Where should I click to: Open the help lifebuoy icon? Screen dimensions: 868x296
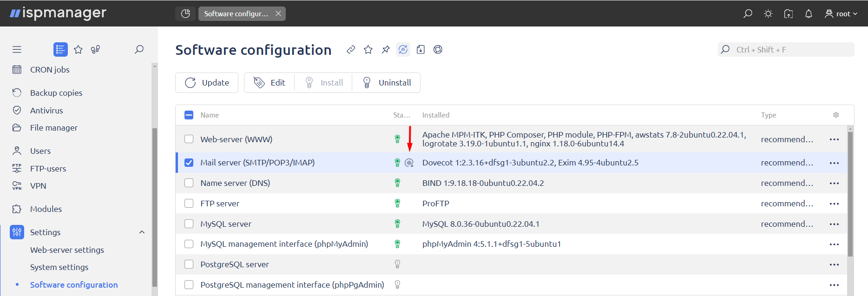pyautogui.click(x=438, y=49)
